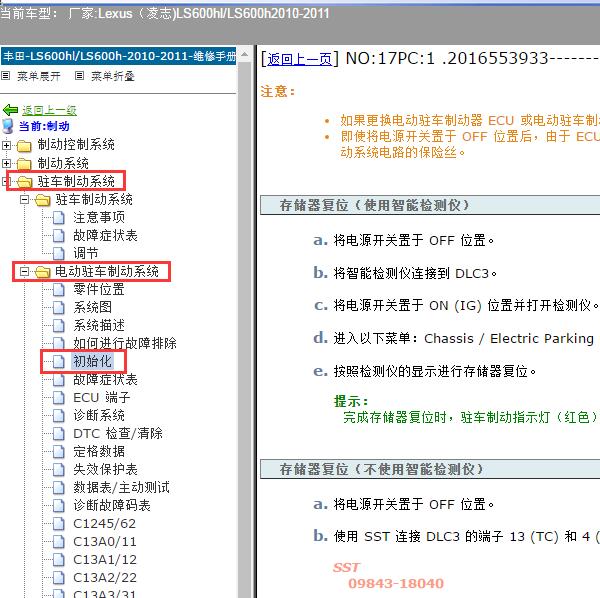Open the 系统图 page
The width and height of the screenshot is (600, 598).
(92, 307)
